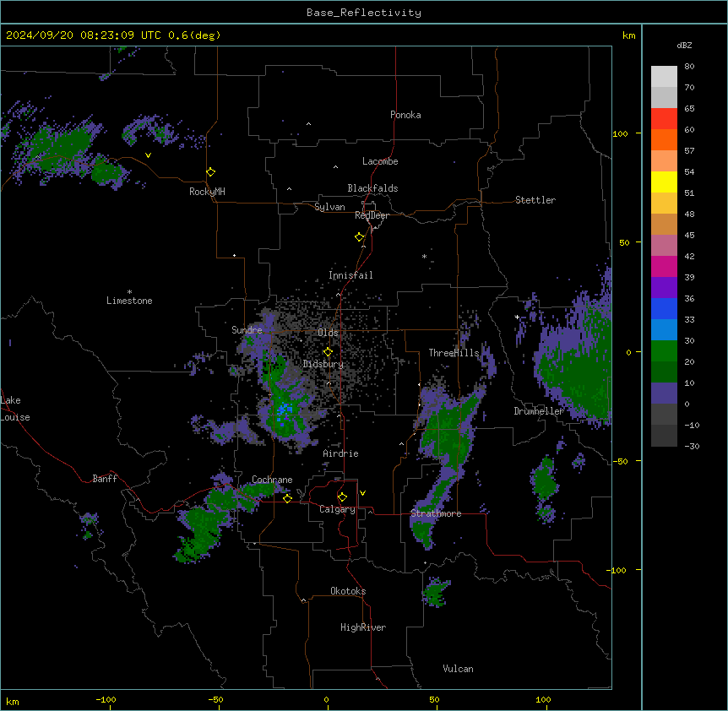Click the 50 tick label on the bottom axis
This screenshot has height=711, width=728.
[434, 700]
